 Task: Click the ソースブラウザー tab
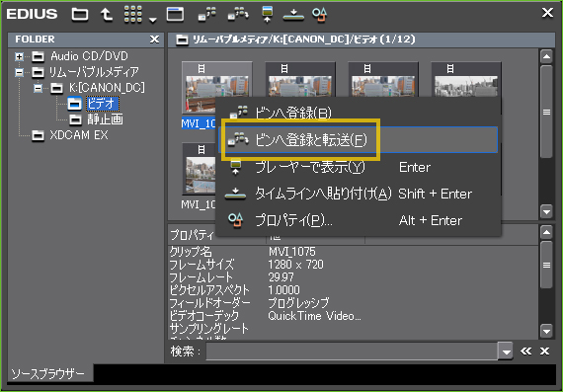pos(47,374)
